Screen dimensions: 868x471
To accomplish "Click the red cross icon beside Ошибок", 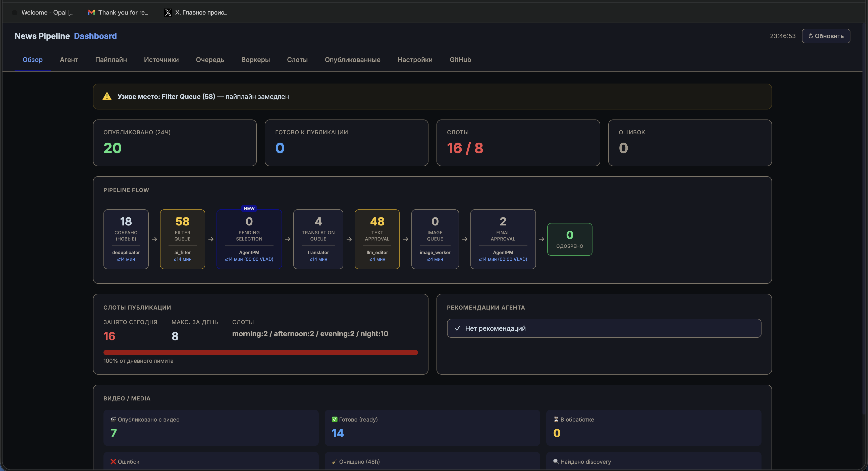I will pos(113,461).
